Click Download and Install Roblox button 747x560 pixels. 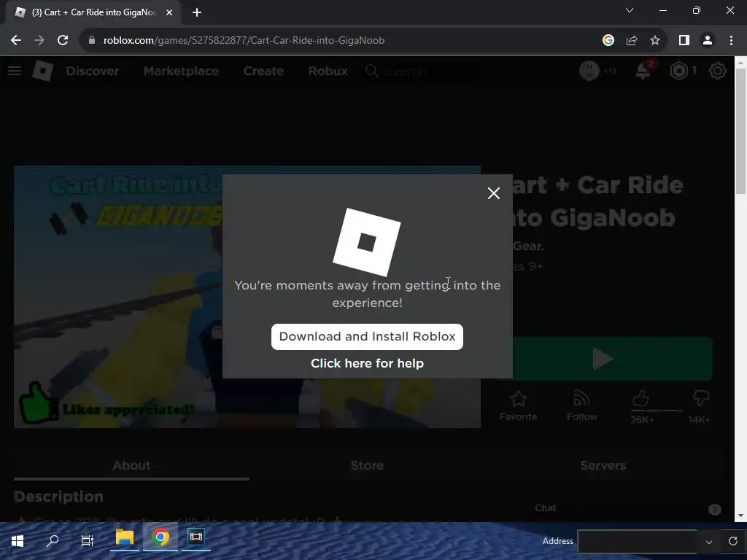pos(367,337)
